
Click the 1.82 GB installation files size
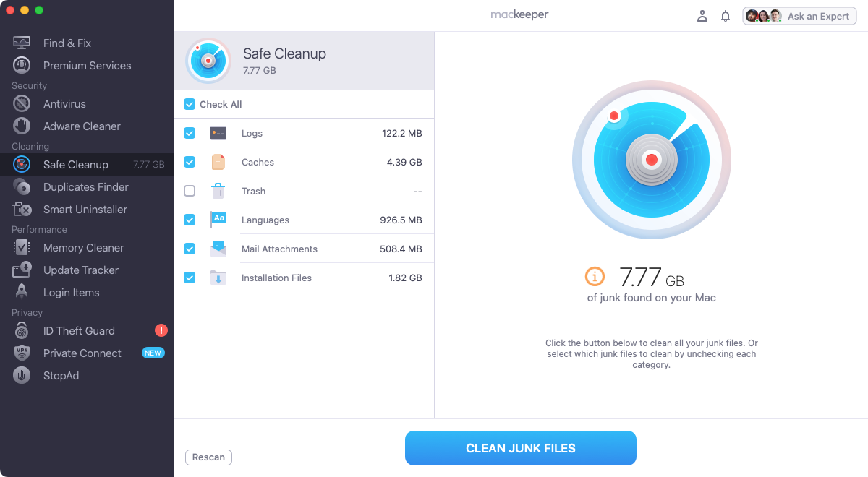point(405,278)
